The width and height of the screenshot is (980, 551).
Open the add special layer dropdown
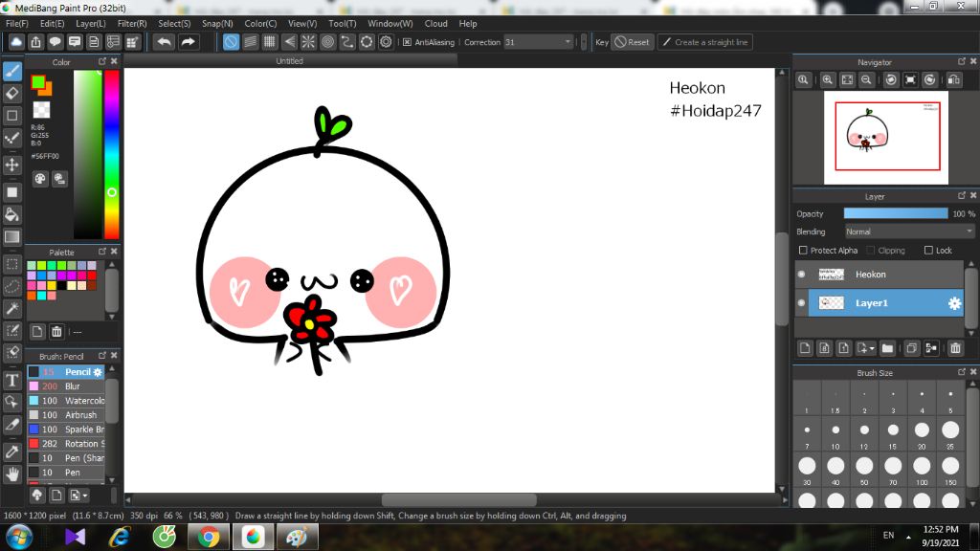[x=865, y=348]
